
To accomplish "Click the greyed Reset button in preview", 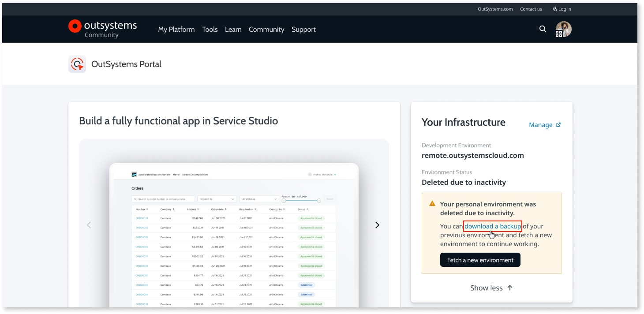I will coord(329,199).
